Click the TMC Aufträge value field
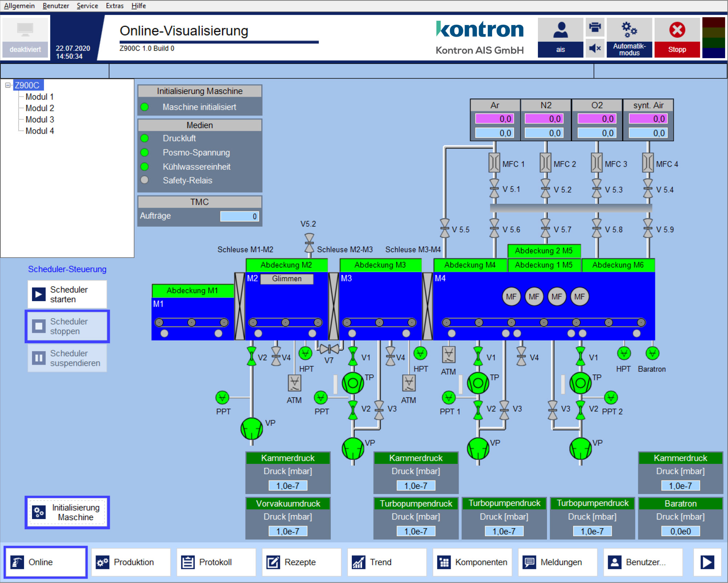Image resolution: width=728 pixels, height=583 pixels. [x=240, y=216]
